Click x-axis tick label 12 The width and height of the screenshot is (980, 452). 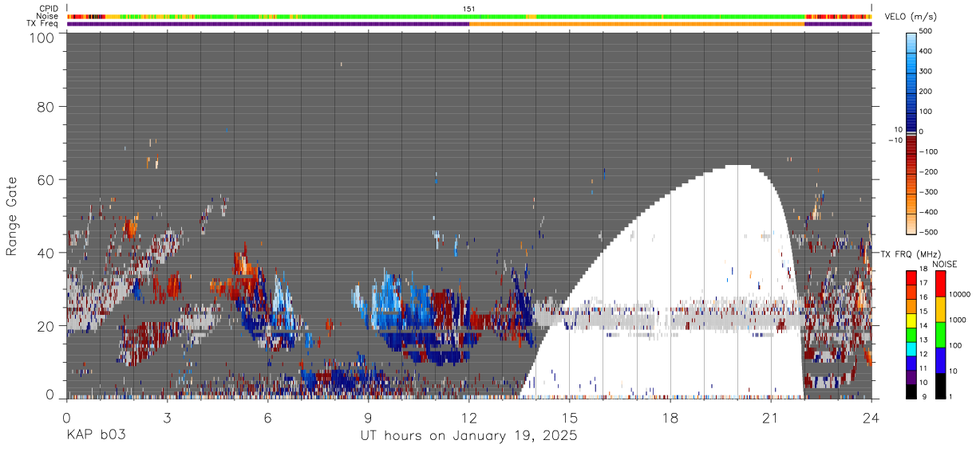click(x=468, y=417)
